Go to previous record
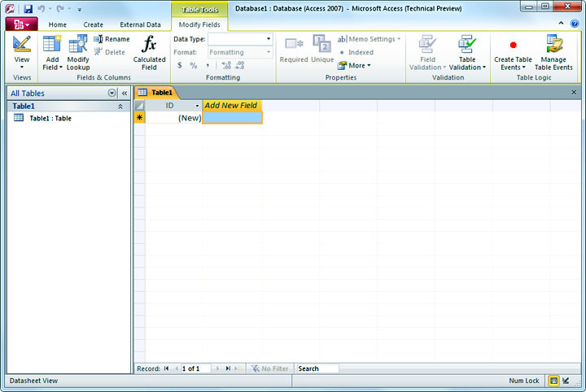Image resolution: width=586 pixels, height=392 pixels. click(177, 368)
